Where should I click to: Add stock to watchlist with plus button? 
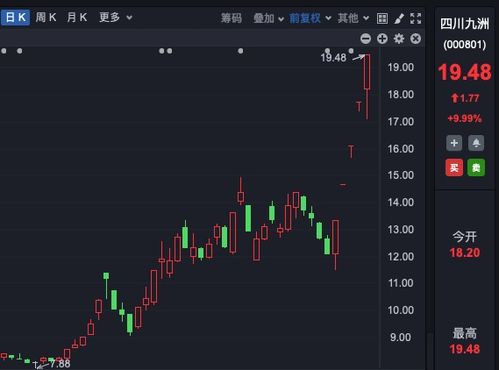coord(454,143)
